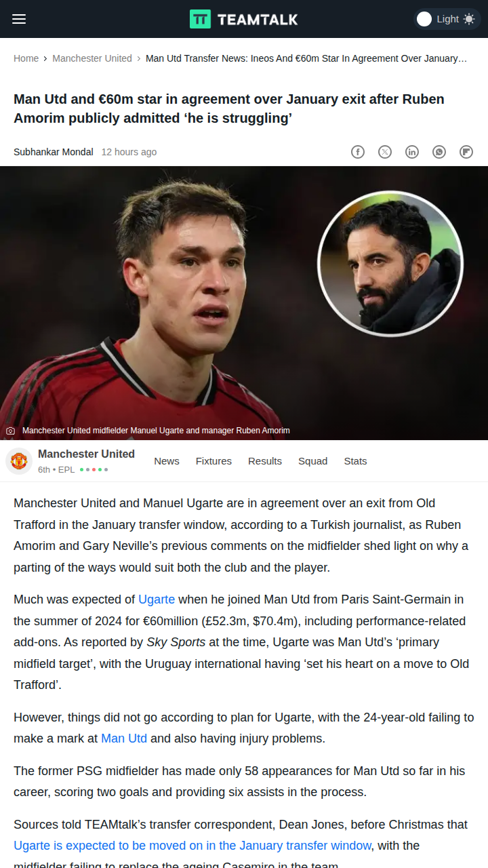488x868 pixels.
Task: Select the Results tab
Action: pos(265,461)
